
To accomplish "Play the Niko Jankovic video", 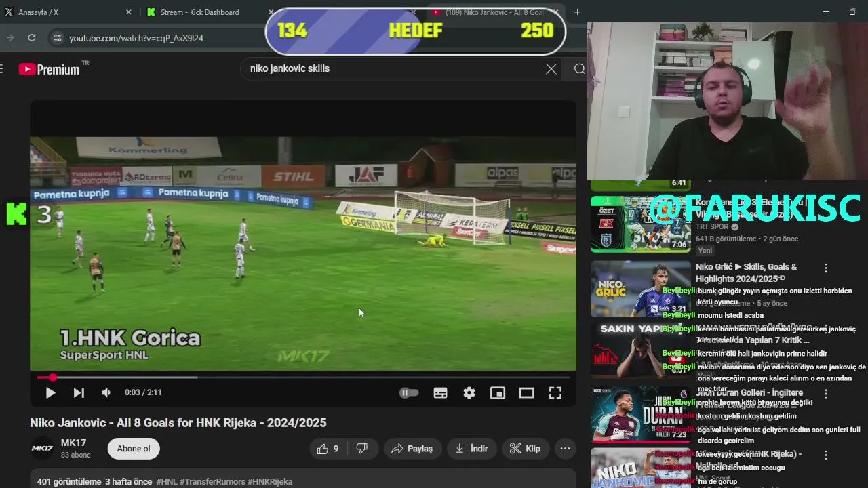I will coord(50,392).
